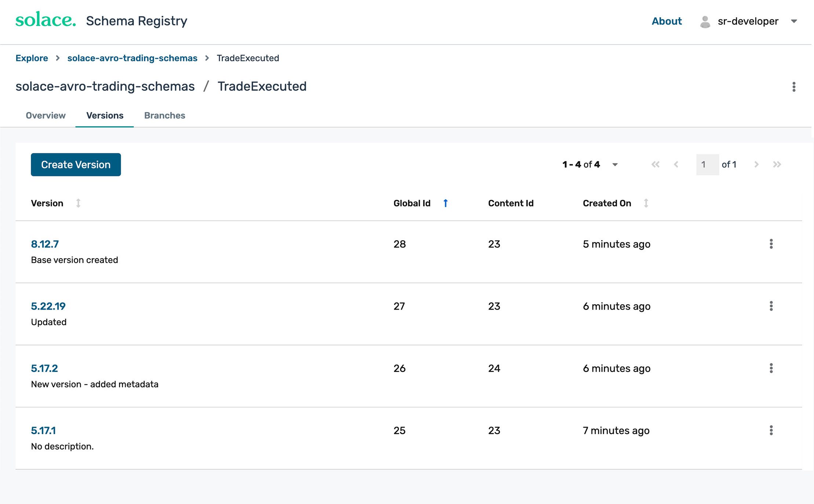
Task: Go to last page arrow
Action: (x=777, y=164)
